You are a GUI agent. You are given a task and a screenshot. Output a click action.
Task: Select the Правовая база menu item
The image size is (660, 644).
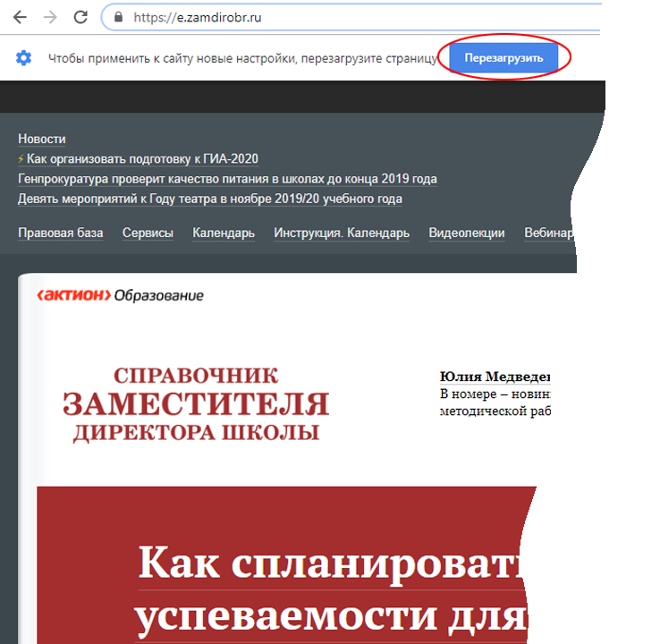61,233
